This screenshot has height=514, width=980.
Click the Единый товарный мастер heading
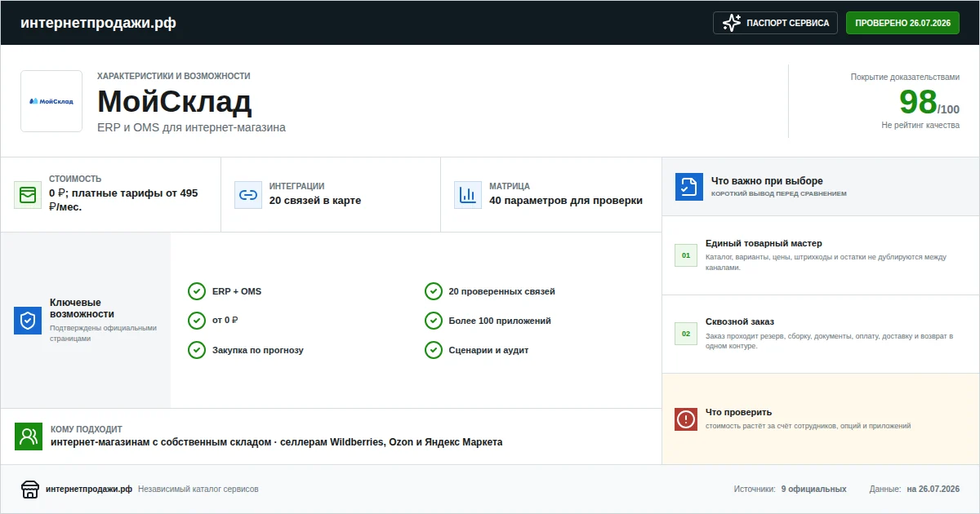764,243
